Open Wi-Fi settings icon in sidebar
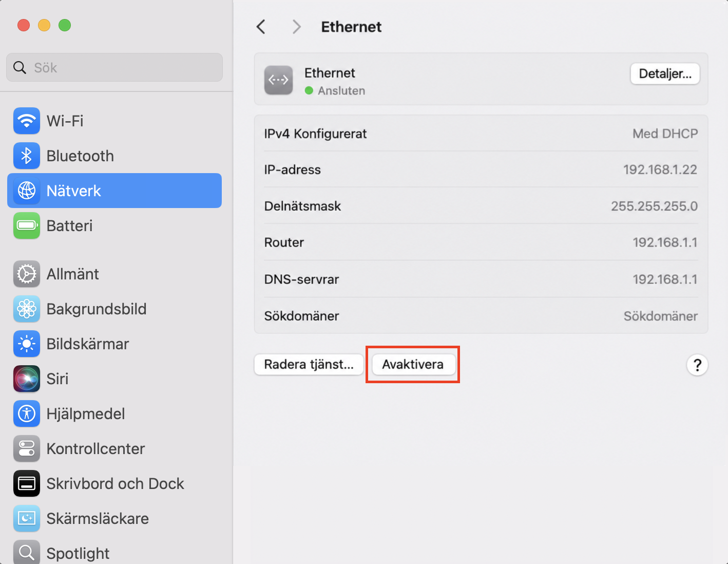Image resolution: width=728 pixels, height=564 pixels. tap(27, 121)
